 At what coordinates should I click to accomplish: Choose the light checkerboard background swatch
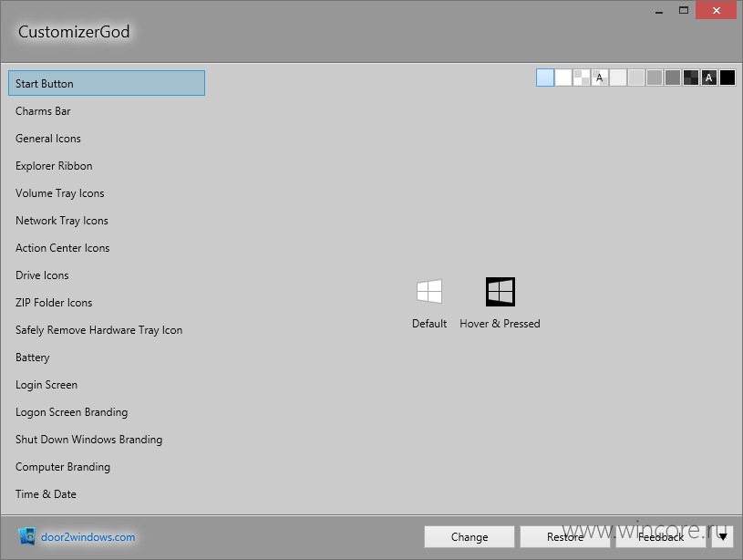(x=582, y=78)
